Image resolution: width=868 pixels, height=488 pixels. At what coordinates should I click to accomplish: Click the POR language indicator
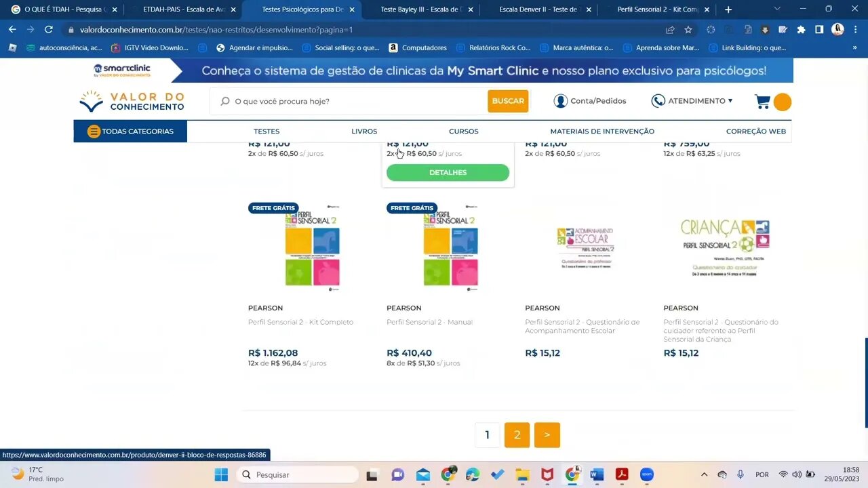pyautogui.click(x=762, y=474)
